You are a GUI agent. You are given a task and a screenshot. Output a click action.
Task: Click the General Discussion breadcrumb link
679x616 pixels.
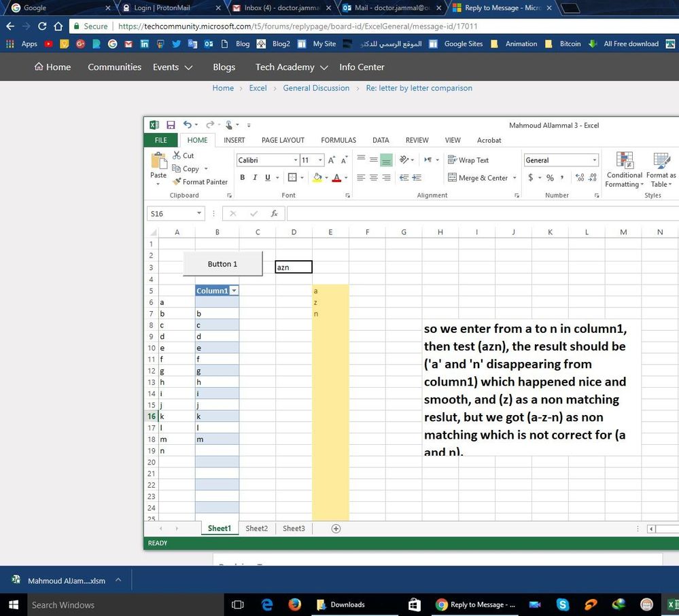[316, 88]
